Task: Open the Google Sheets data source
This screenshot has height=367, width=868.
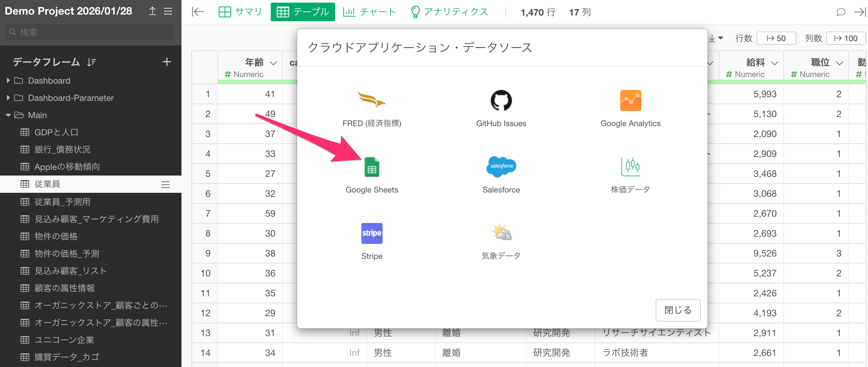Action: tap(372, 168)
